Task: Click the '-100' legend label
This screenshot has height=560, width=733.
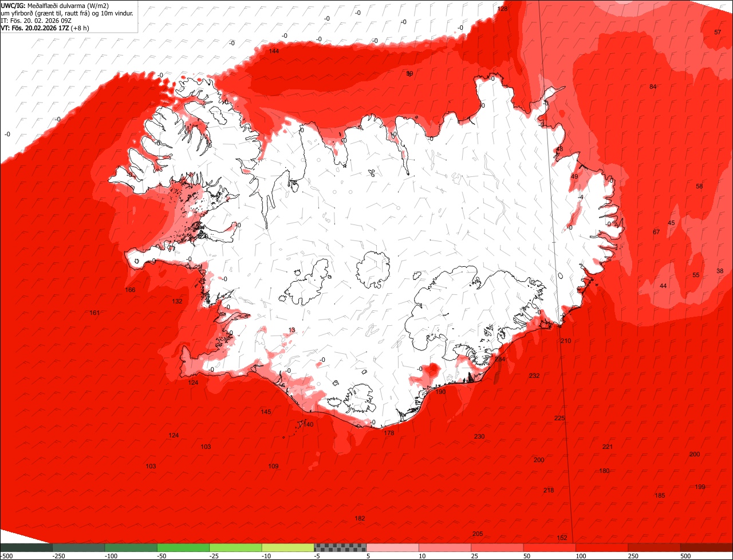Action: 111,556
